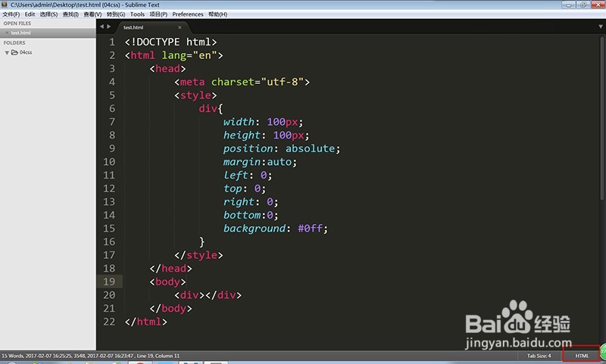Close the test.html tab
The image size is (606, 364).
(x=180, y=27)
